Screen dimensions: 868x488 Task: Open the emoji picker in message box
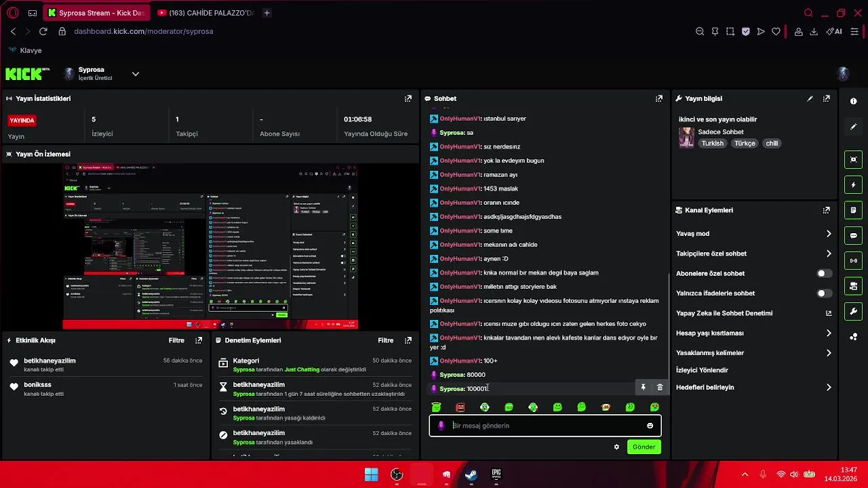pos(650,426)
